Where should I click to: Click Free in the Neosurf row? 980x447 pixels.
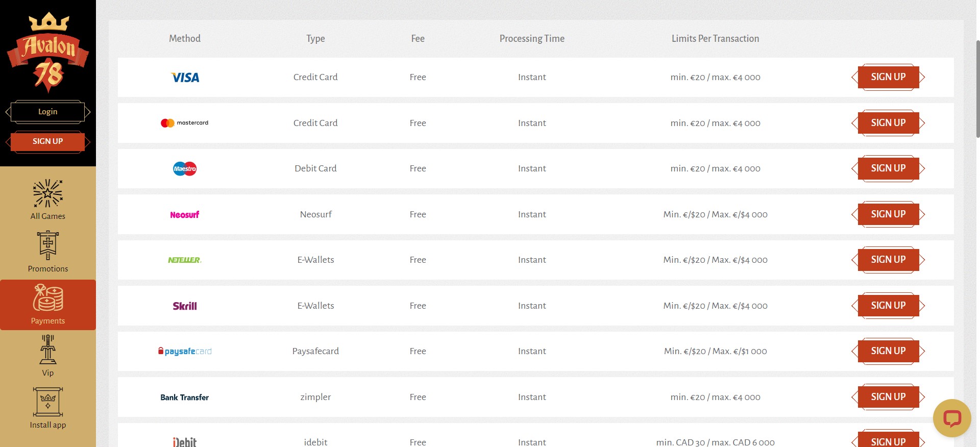point(418,214)
